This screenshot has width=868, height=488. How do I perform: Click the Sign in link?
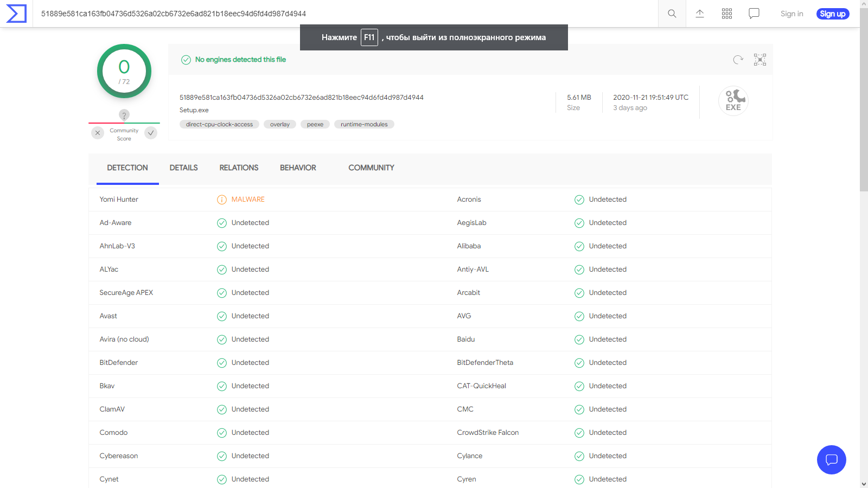(792, 14)
